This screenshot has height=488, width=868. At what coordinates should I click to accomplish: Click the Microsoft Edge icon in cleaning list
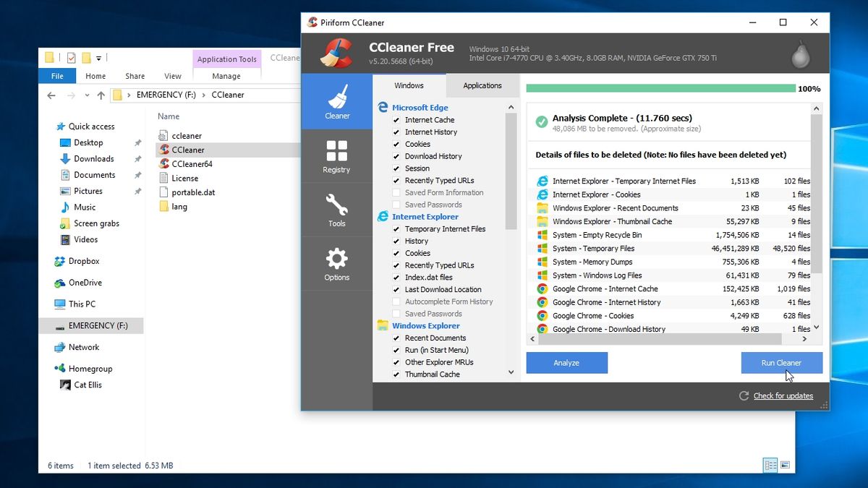click(x=383, y=107)
